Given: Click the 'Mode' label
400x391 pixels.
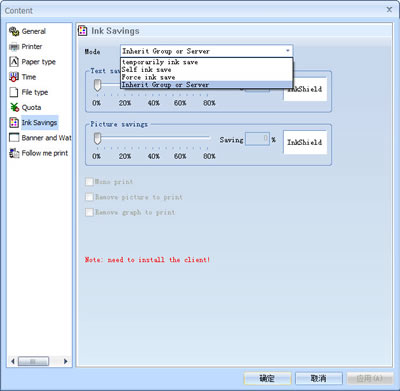Looking at the screenshot, I should coord(92,52).
